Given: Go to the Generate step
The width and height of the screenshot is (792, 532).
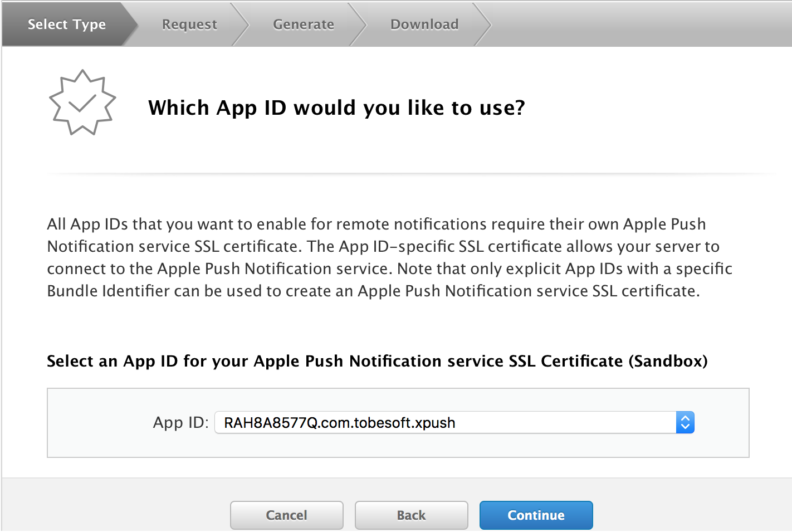Looking at the screenshot, I should pyautogui.click(x=304, y=24).
